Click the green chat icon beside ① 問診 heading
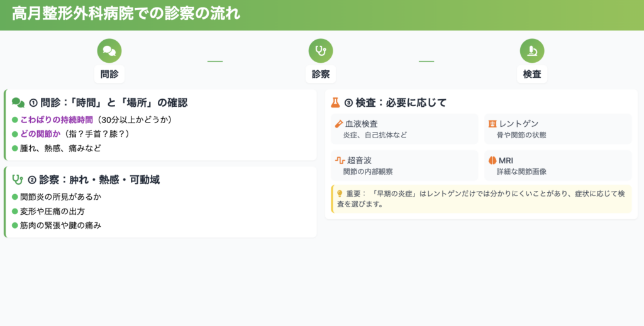 18,102
